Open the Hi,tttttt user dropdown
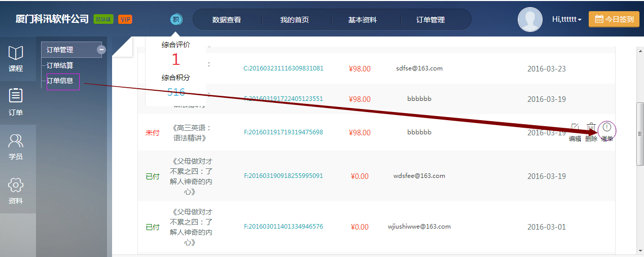The width and height of the screenshot is (644, 257). coord(566,20)
